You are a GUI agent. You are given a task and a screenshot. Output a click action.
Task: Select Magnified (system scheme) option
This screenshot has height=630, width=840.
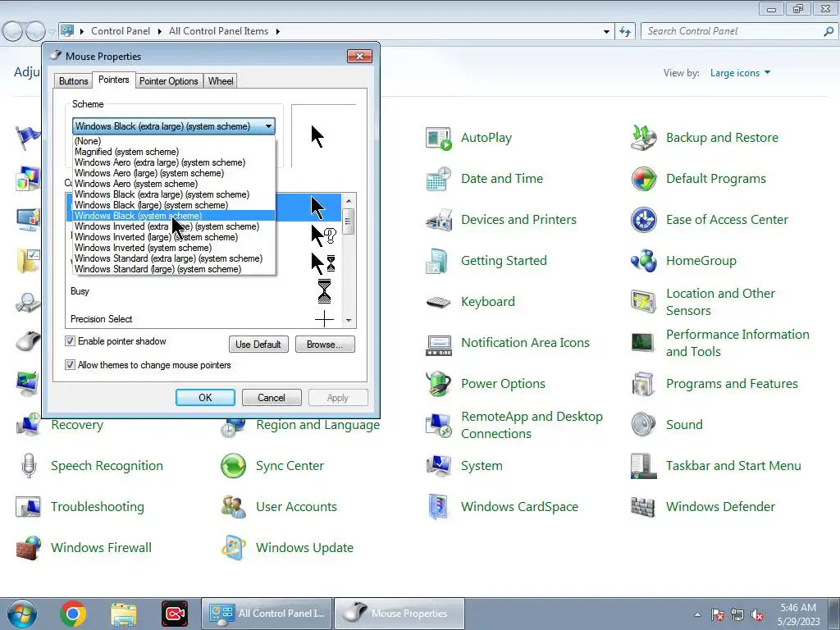[174, 152]
